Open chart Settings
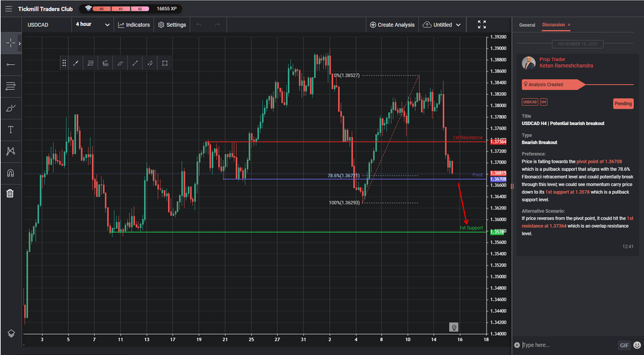The height and width of the screenshot is (355, 644). [172, 25]
